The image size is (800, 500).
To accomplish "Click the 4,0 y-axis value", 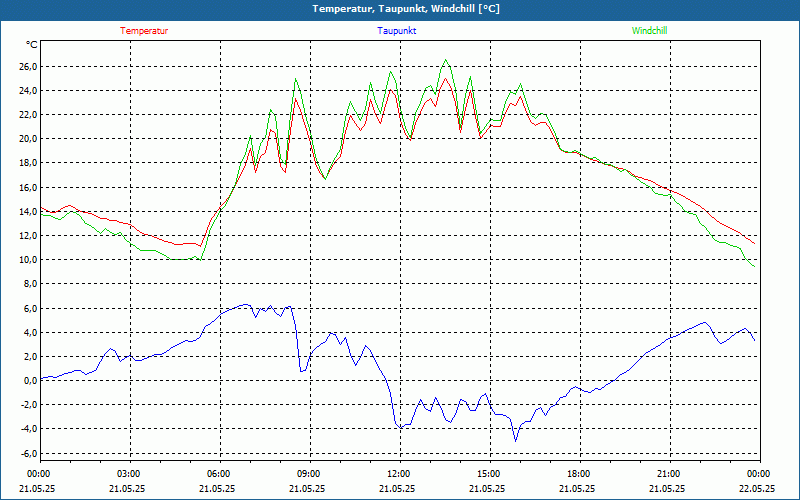I will point(30,332).
